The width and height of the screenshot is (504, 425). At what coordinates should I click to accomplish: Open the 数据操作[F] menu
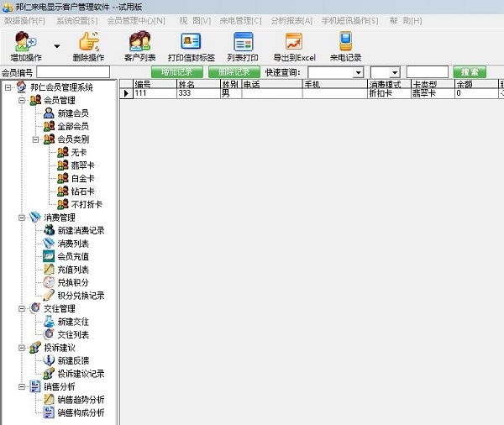pyautogui.click(x=24, y=21)
